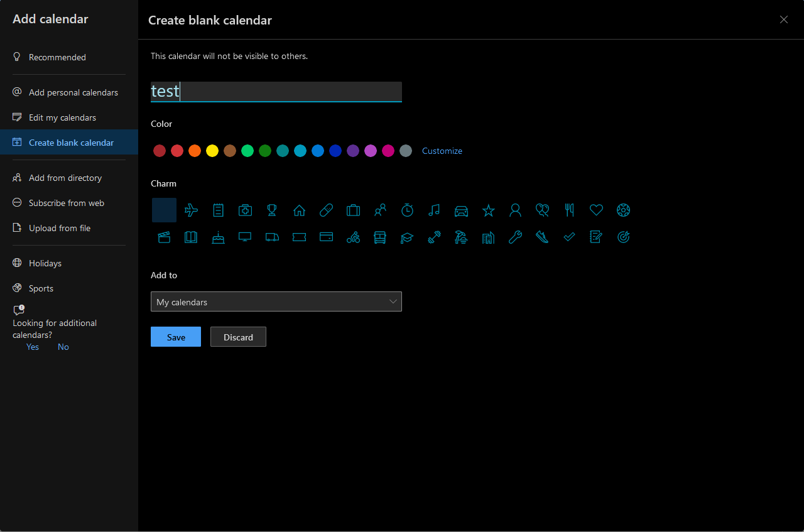The width and height of the screenshot is (804, 532).
Task: Select the balloons charm
Action: point(542,210)
